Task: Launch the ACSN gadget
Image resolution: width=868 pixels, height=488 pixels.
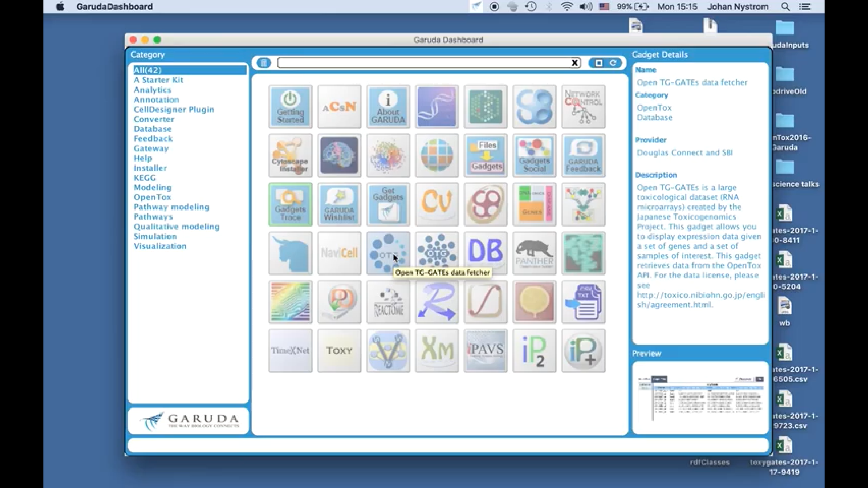Action: [x=339, y=107]
